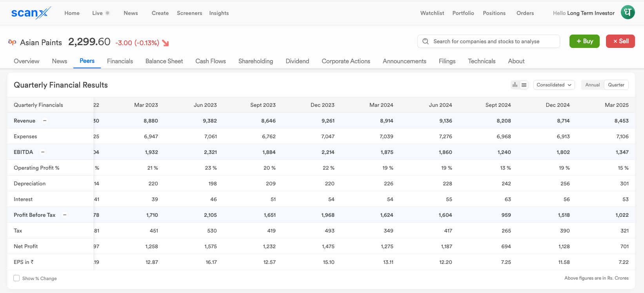Viewport: 644px width, 293px height.
Task: Open the user profile avatar
Action: coord(628,12)
